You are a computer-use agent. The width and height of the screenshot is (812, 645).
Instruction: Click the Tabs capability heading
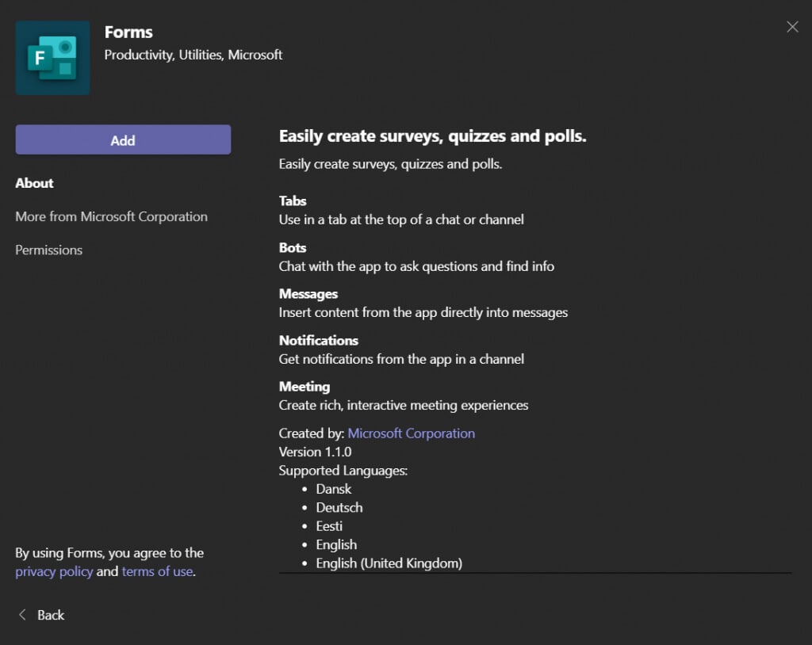point(293,201)
